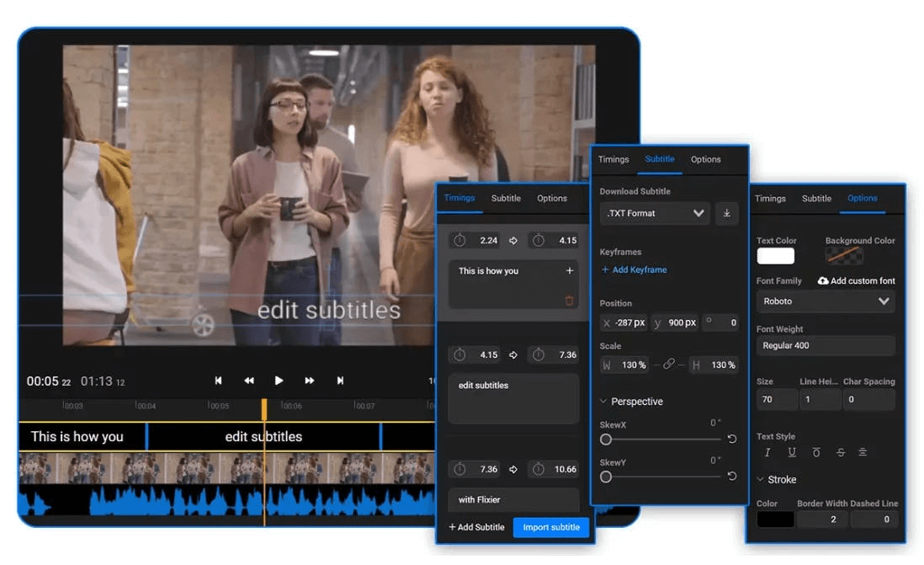
Task: Click the orange playhead marker on the timeline ruler
Action: tap(264, 409)
